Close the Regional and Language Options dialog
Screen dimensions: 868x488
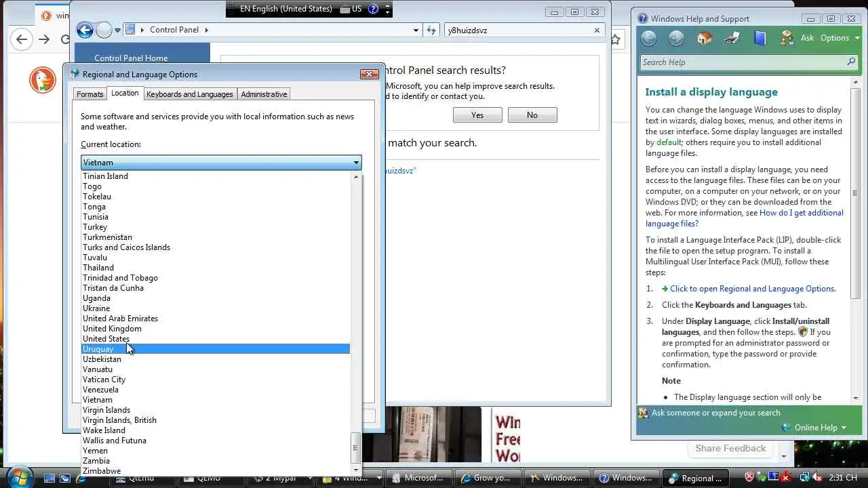click(x=370, y=74)
